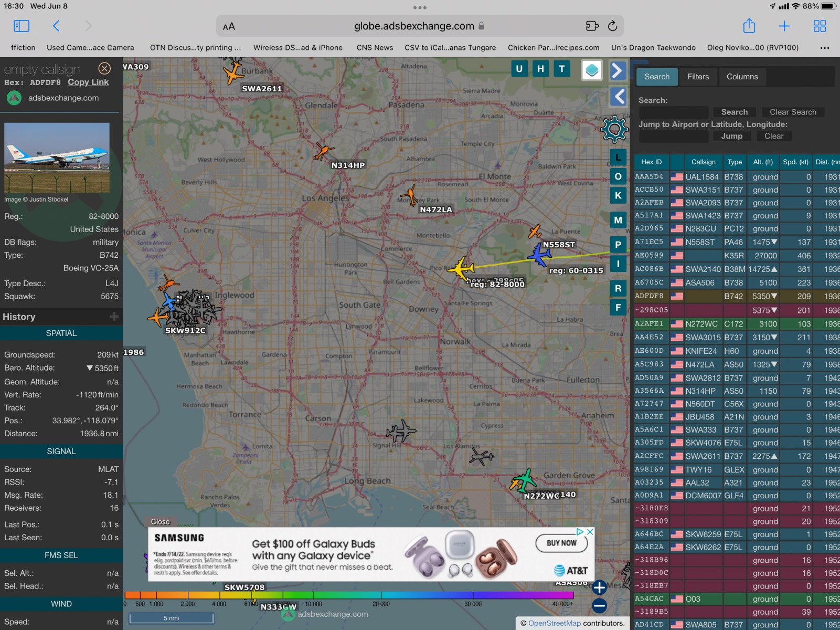Click the map zoom in plus button
Screen dimensions: 840x630
(x=599, y=587)
